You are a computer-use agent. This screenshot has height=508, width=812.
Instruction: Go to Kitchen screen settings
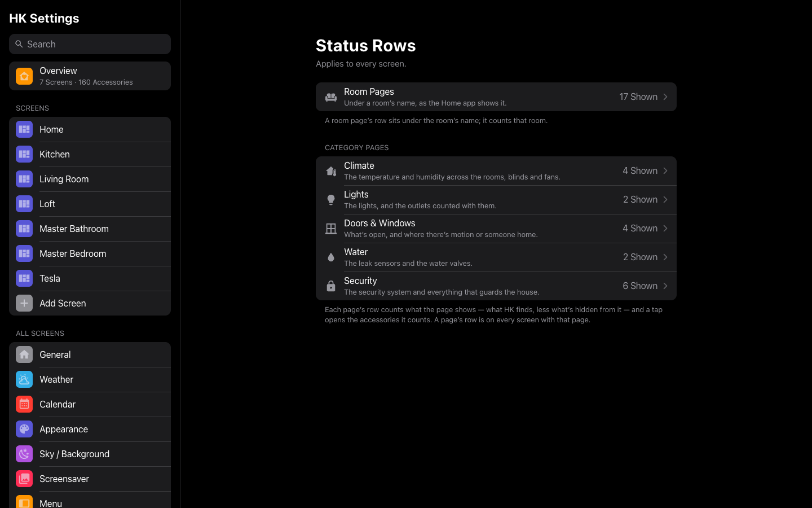90,154
